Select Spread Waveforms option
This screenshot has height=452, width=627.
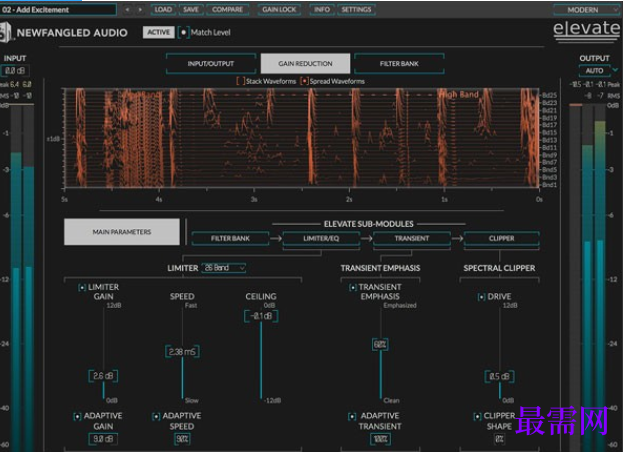coord(304,81)
